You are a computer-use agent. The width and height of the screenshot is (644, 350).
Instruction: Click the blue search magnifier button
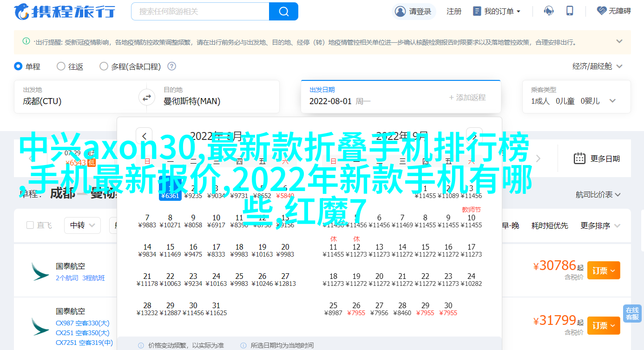click(x=283, y=11)
